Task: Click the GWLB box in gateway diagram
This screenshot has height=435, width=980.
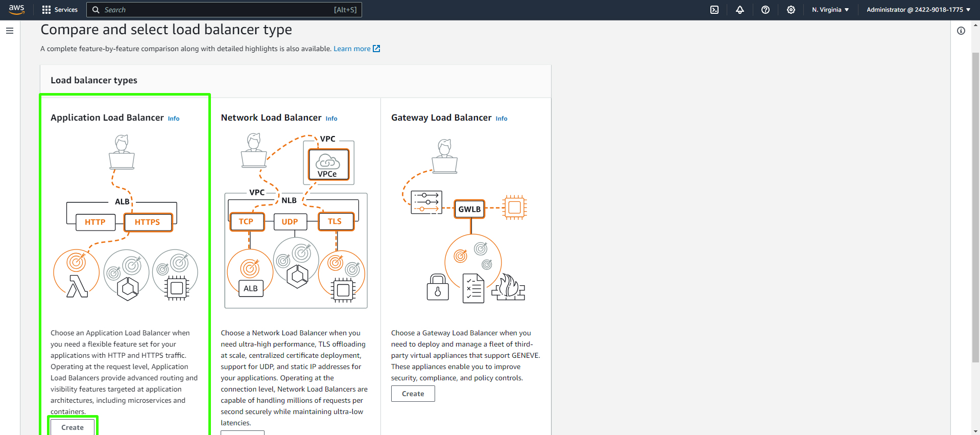Action: [470, 209]
